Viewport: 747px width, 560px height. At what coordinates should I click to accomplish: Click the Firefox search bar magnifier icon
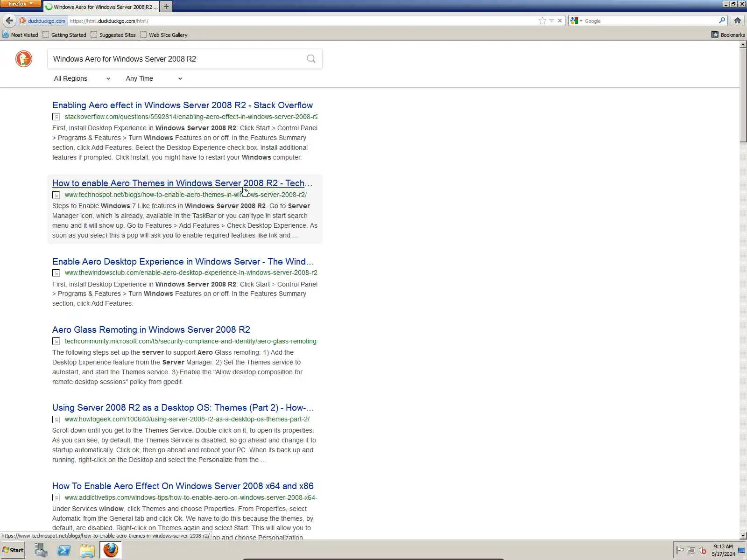click(x=722, y=21)
